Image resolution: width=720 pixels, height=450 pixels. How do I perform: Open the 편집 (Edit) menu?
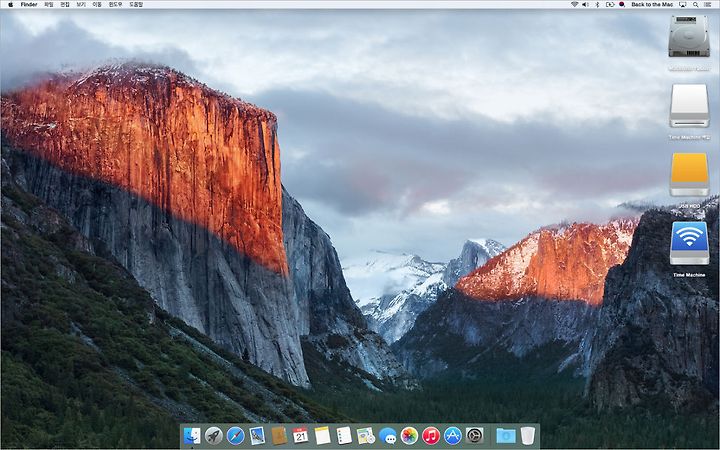tap(65, 4)
